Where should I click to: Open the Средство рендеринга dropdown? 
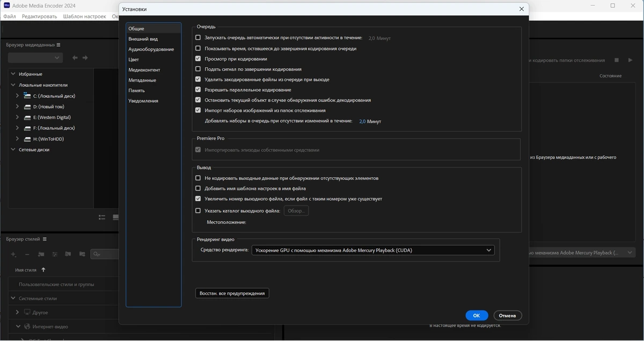click(372, 250)
